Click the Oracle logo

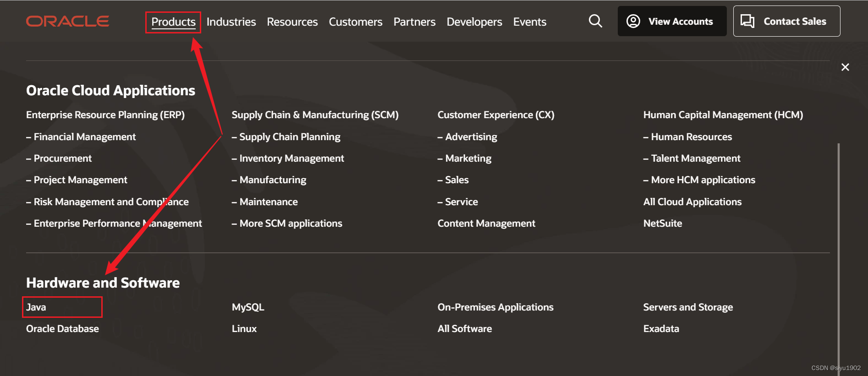point(68,22)
